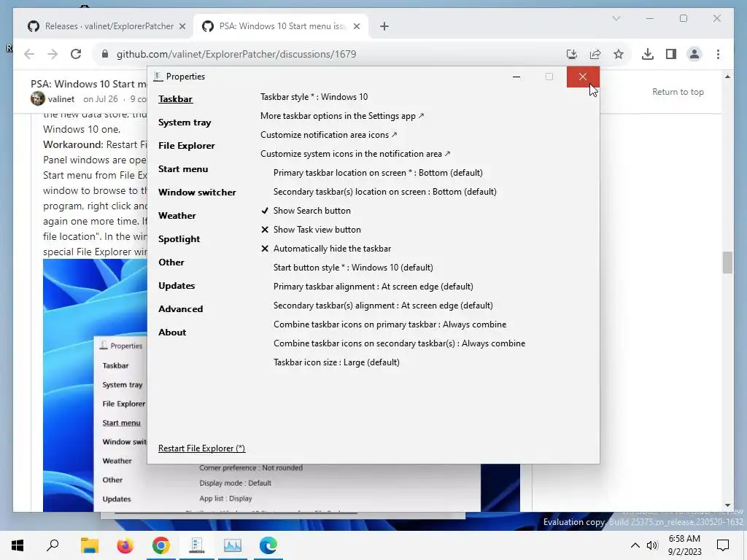Change Combine taskbar icons on primary taskbar

click(390, 324)
